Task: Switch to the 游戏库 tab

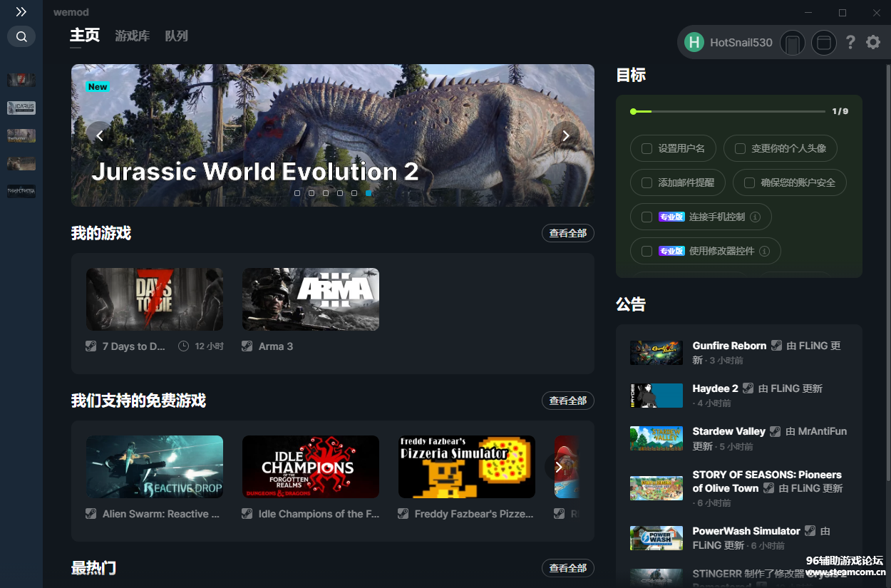Action: [x=132, y=36]
